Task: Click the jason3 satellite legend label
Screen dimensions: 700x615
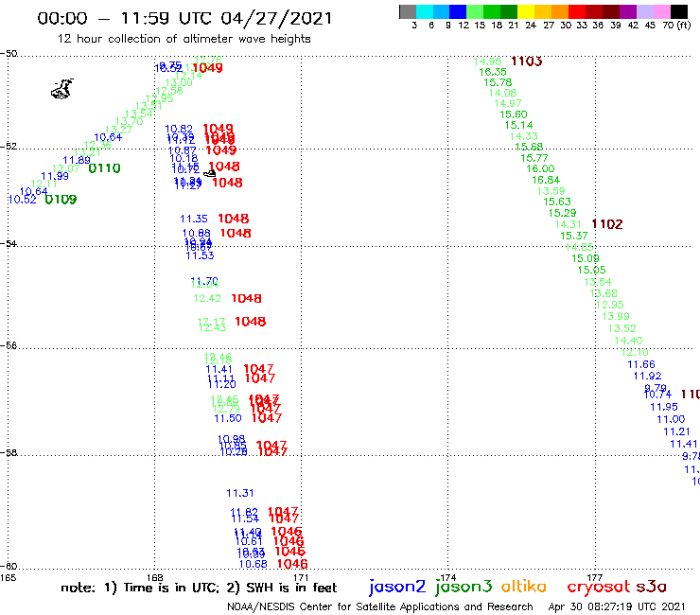Action: [x=464, y=587]
